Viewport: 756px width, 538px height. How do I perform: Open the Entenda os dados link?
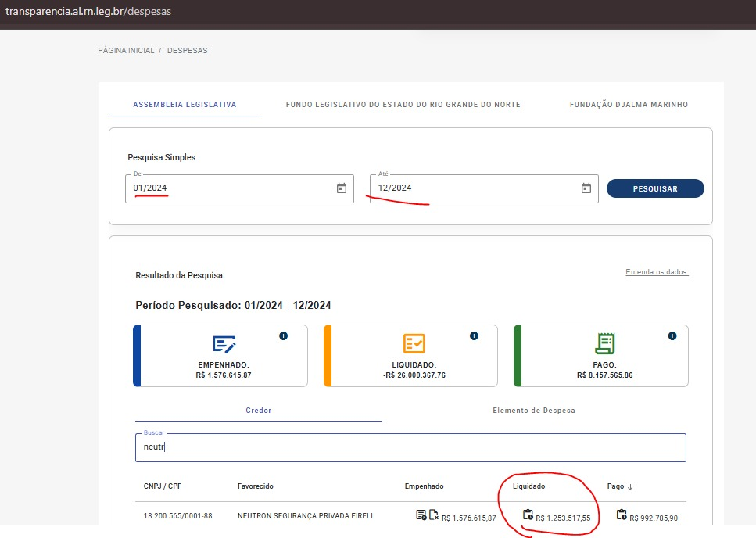[657, 272]
